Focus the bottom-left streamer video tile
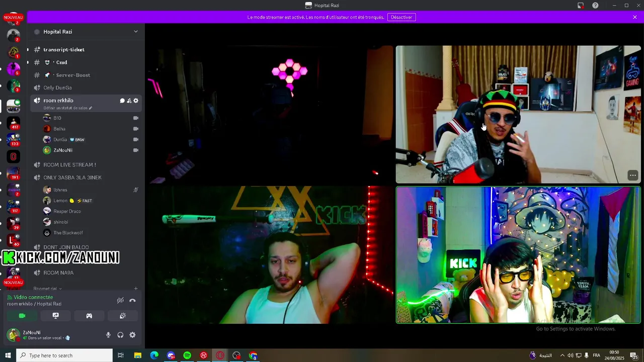 (x=269, y=255)
